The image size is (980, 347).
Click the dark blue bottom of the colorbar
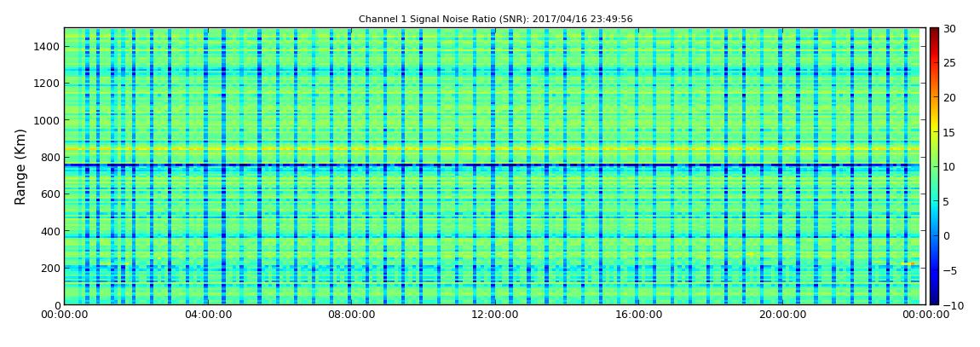934,299
